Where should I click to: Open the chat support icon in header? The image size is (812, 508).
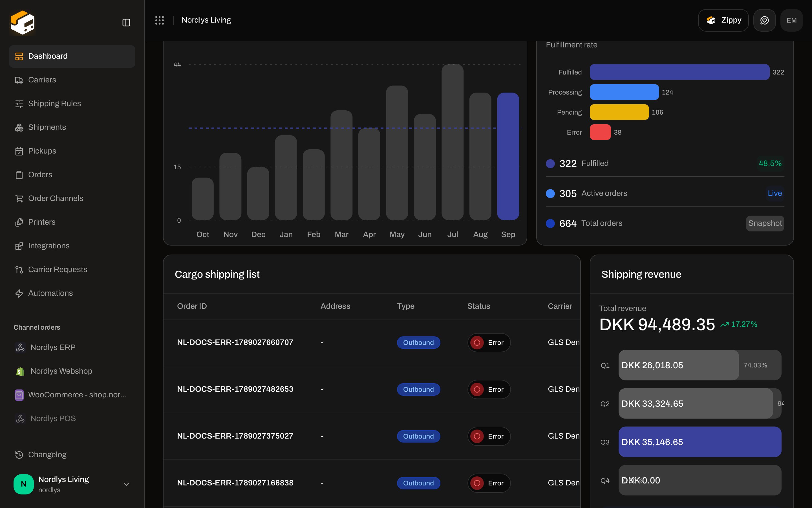click(764, 20)
